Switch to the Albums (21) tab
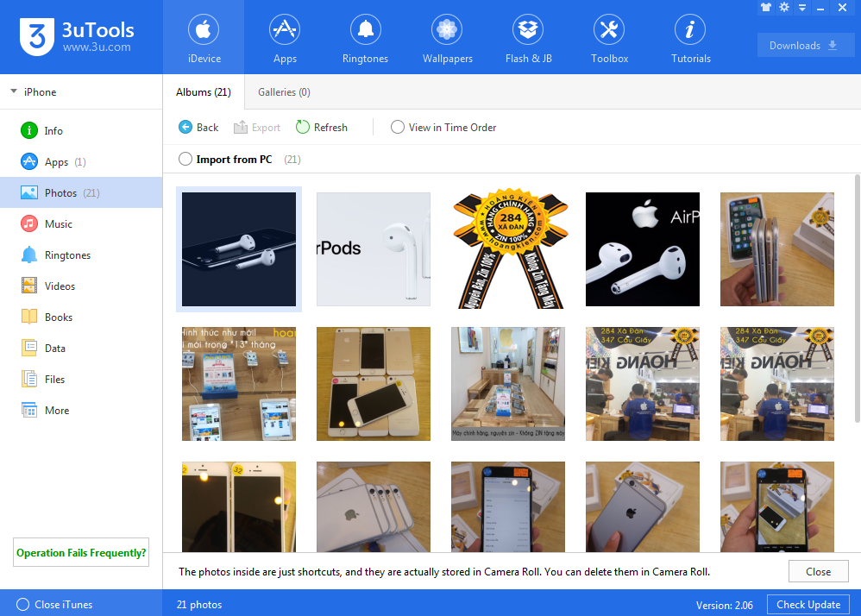This screenshot has height=616, width=861. coord(203,92)
